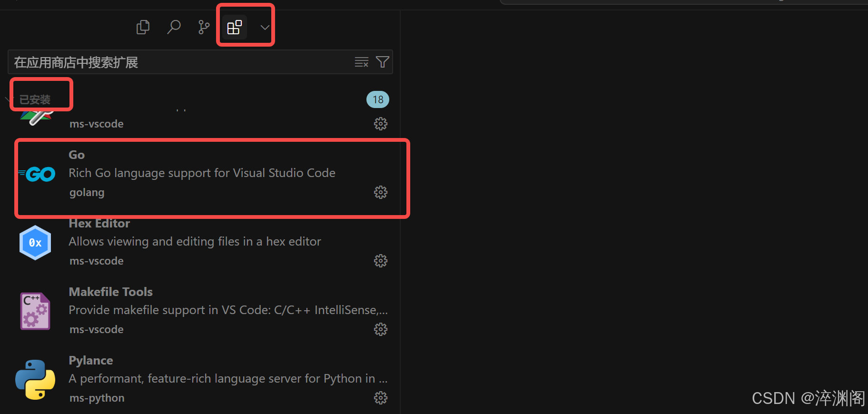Select the Go extension logo icon
Screen dimensions: 868x414
coord(37,174)
